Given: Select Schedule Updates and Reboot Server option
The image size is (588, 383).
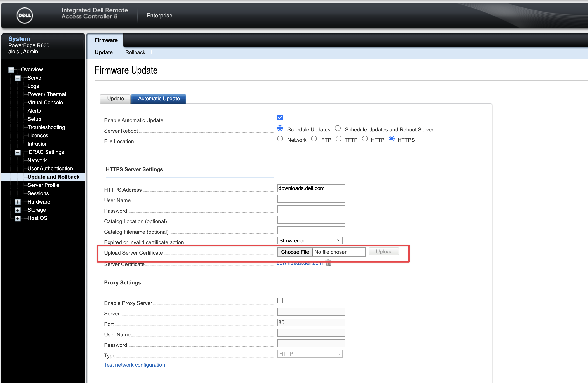Looking at the screenshot, I should point(338,128).
